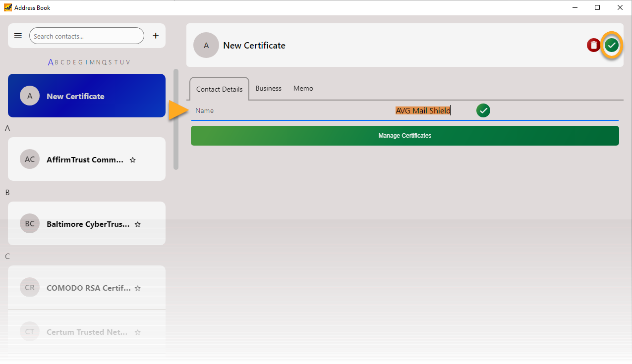Save contact with top-right green checkmark
Viewport: 632px width, 364px height.
612,46
